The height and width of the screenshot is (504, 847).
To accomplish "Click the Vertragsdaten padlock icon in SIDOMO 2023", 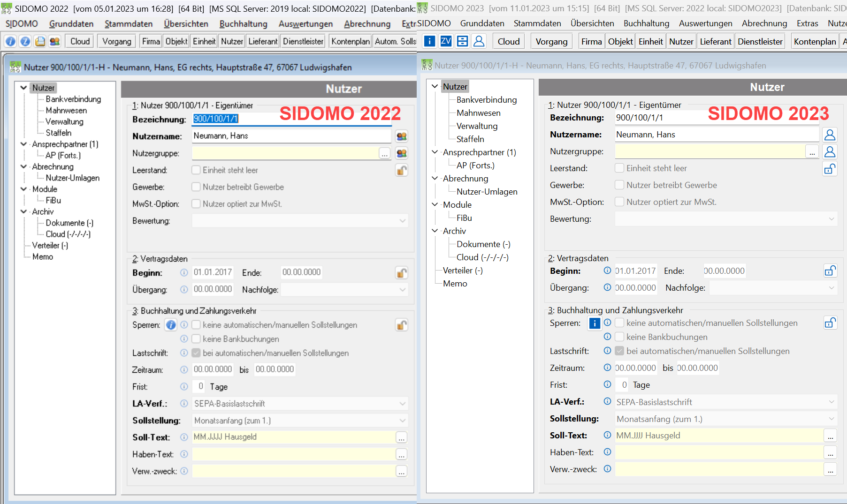I will pos(830,271).
